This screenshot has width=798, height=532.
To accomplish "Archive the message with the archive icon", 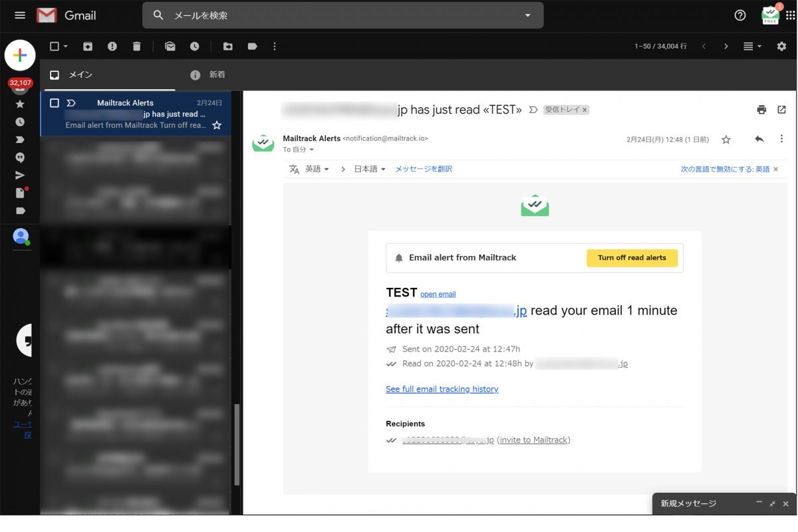I will pyautogui.click(x=87, y=47).
